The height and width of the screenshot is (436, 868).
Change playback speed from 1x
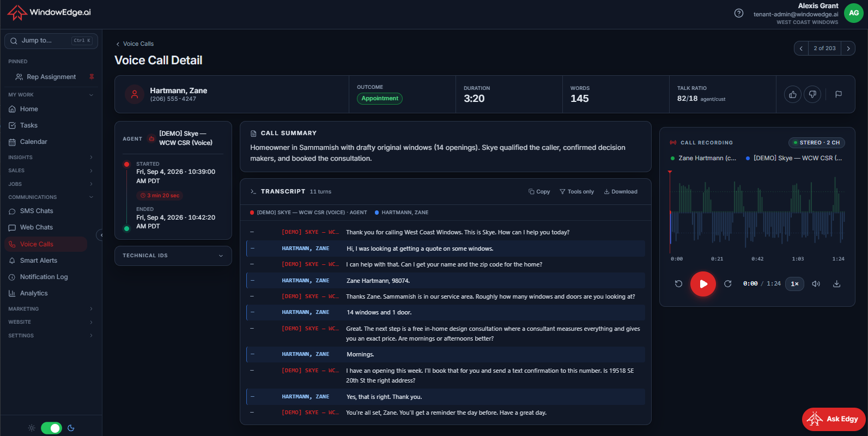[x=794, y=283]
